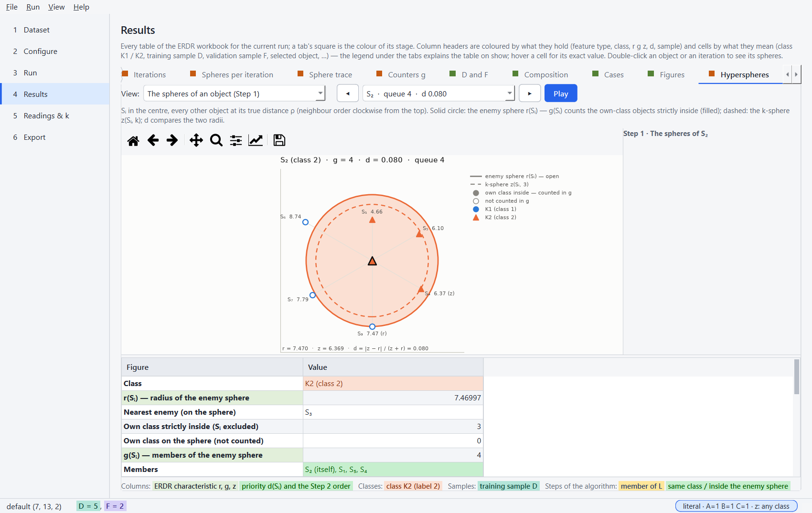The width and height of the screenshot is (812, 513).
Task: Open sidebar step 3 Run
Action: (x=55, y=73)
